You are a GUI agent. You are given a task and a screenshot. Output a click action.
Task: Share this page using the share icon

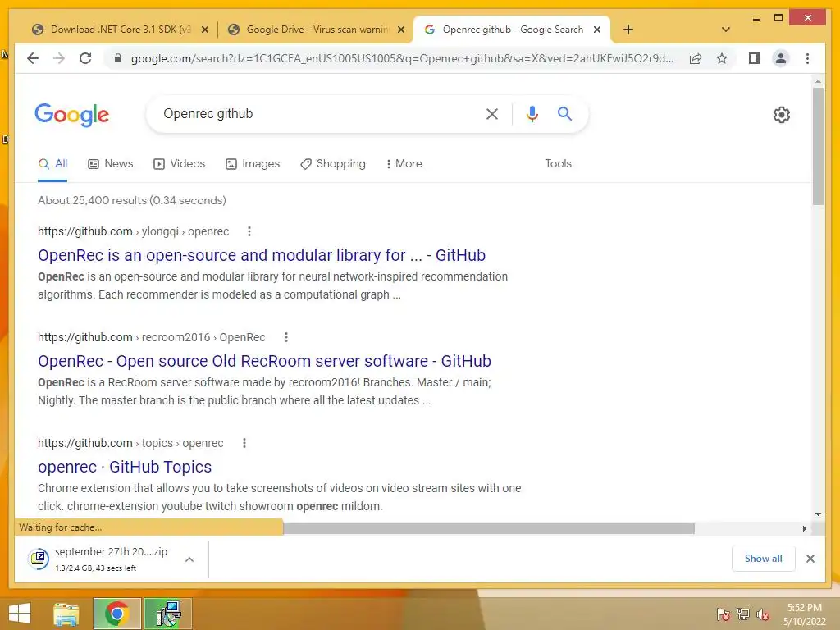tap(696, 58)
